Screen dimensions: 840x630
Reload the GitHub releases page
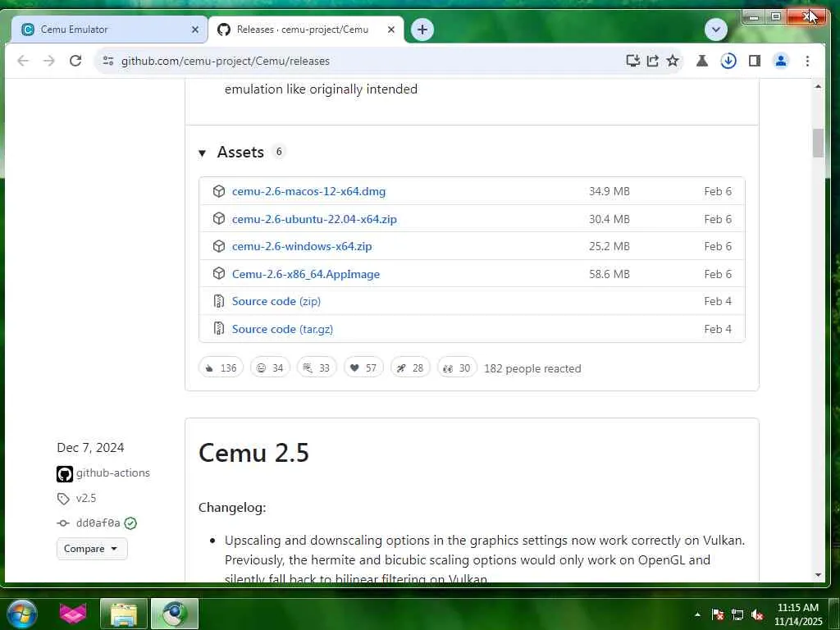75,61
